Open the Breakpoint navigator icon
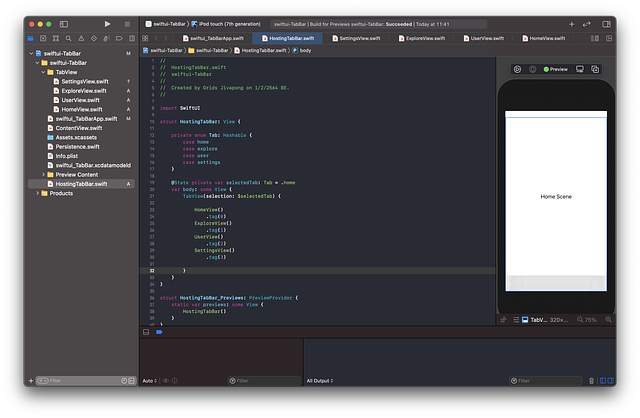 tap(119, 38)
